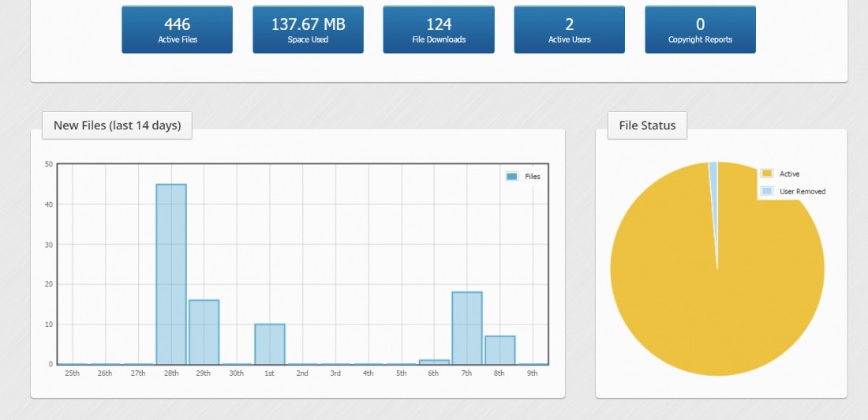Click the 9th x-axis label

point(533,373)
